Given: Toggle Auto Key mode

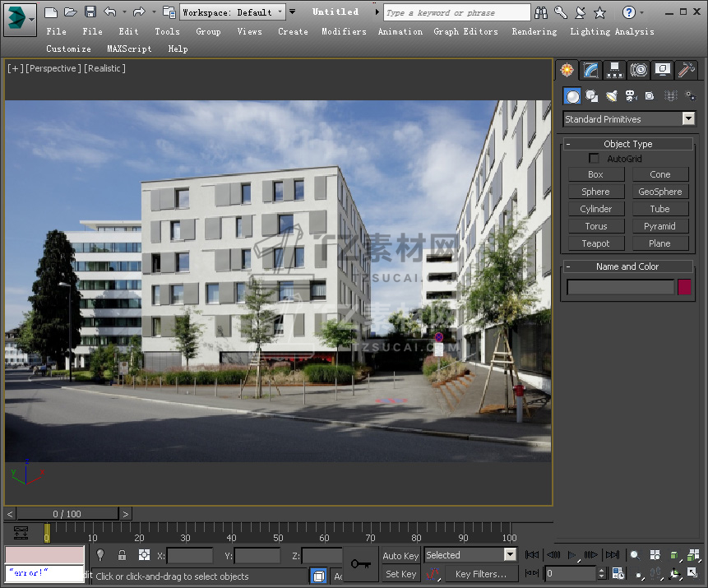Looking at the screenshot, I should (x=400, y=556).
